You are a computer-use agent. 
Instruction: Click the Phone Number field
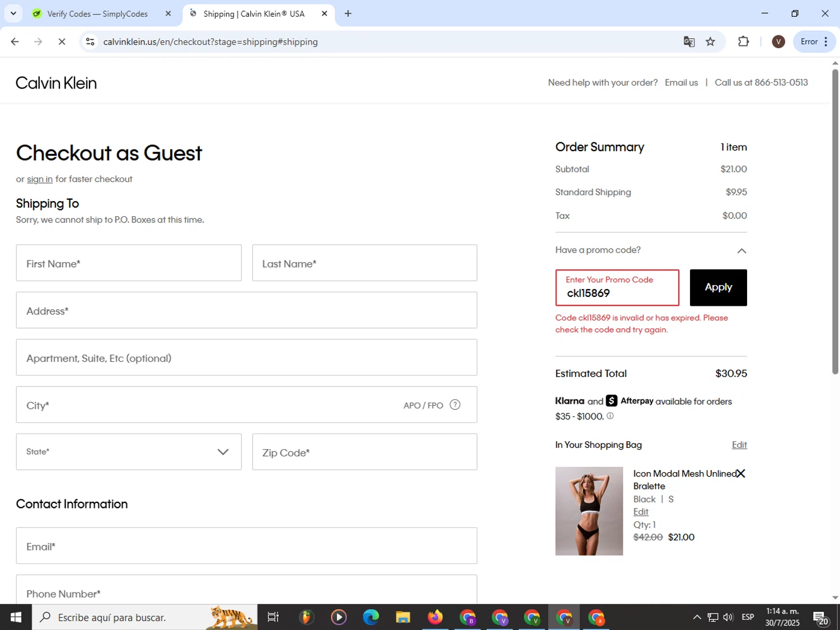(246, 589)
